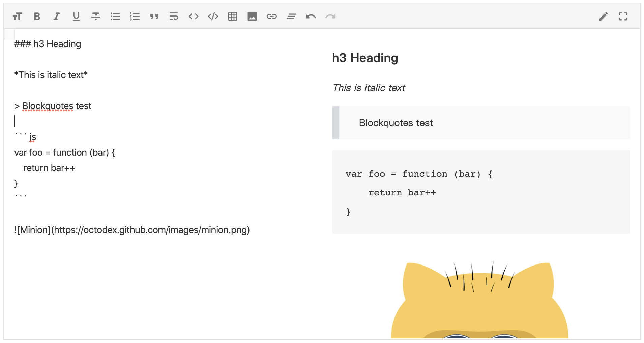Apply italic formatting
The width and height of the screenshot is (644, 343).
[57, 16]
